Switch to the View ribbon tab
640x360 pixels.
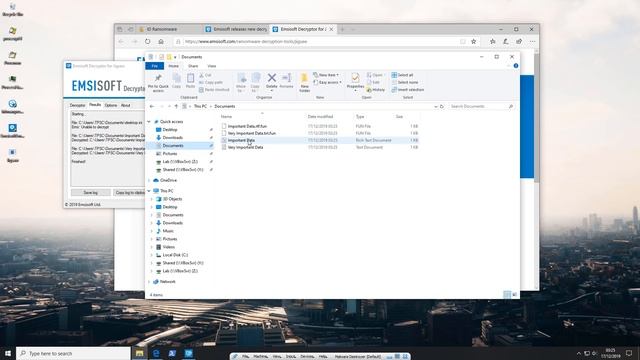pos(211,66)
